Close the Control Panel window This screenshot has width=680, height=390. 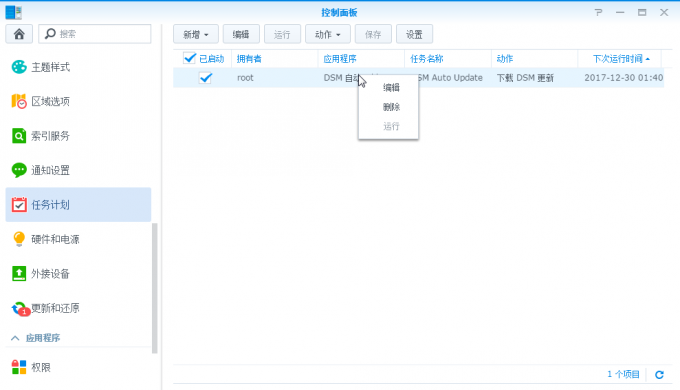coord(664,12)
